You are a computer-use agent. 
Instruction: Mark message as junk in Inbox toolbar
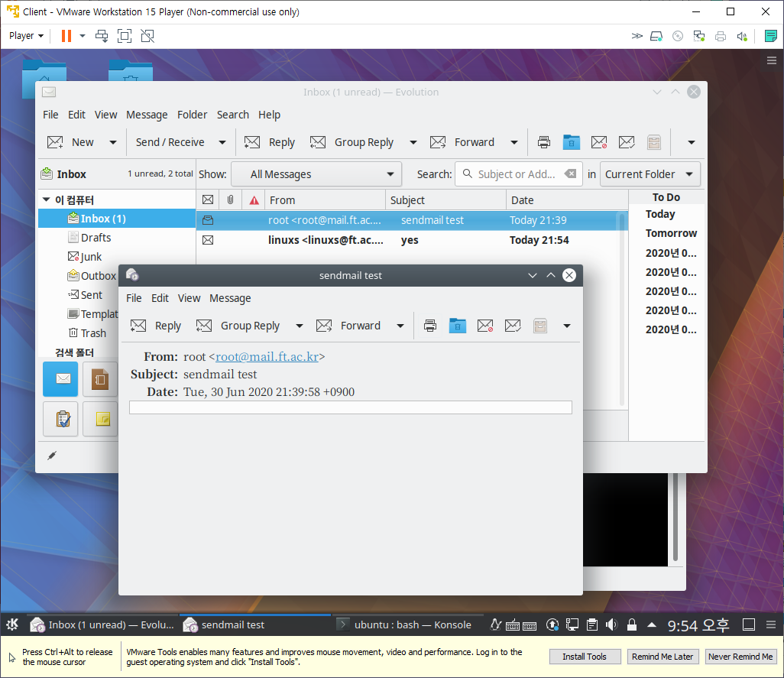tap(598, 142)
